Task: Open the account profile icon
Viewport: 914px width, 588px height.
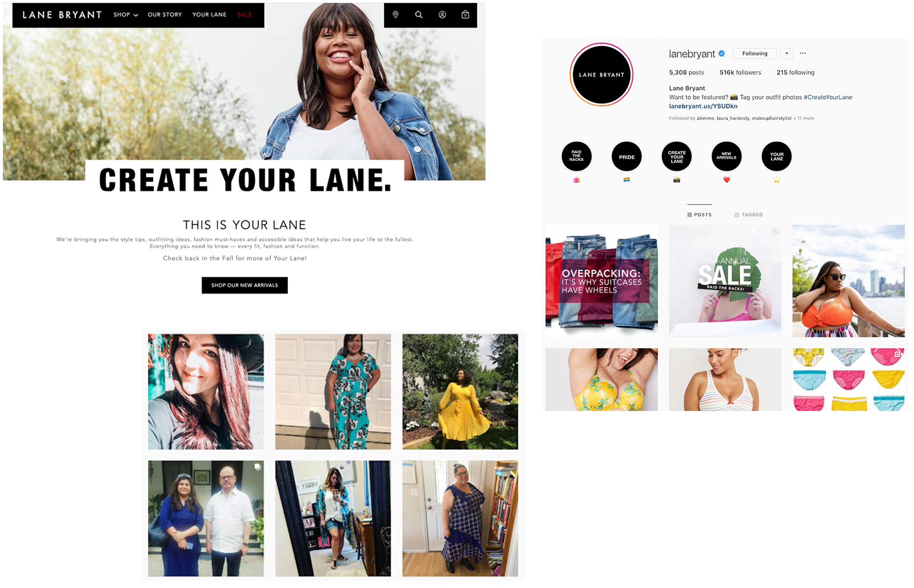Action: pos(442,15)
